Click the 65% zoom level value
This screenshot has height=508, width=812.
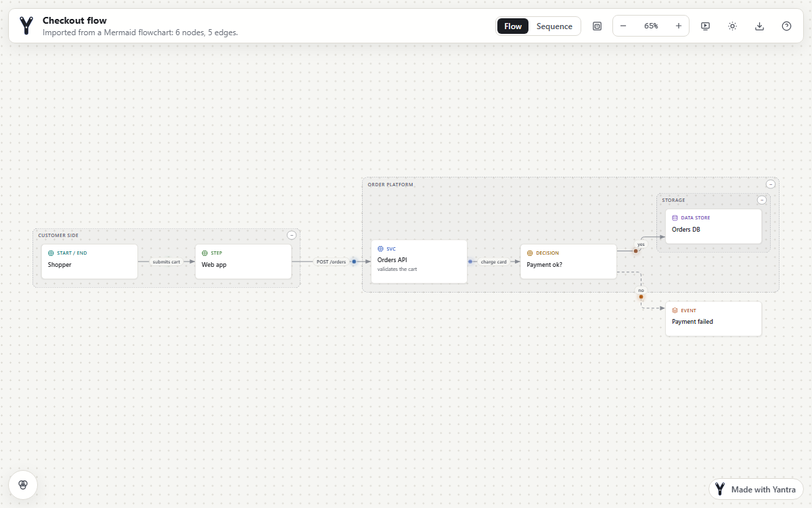click(x=651, y=26)
